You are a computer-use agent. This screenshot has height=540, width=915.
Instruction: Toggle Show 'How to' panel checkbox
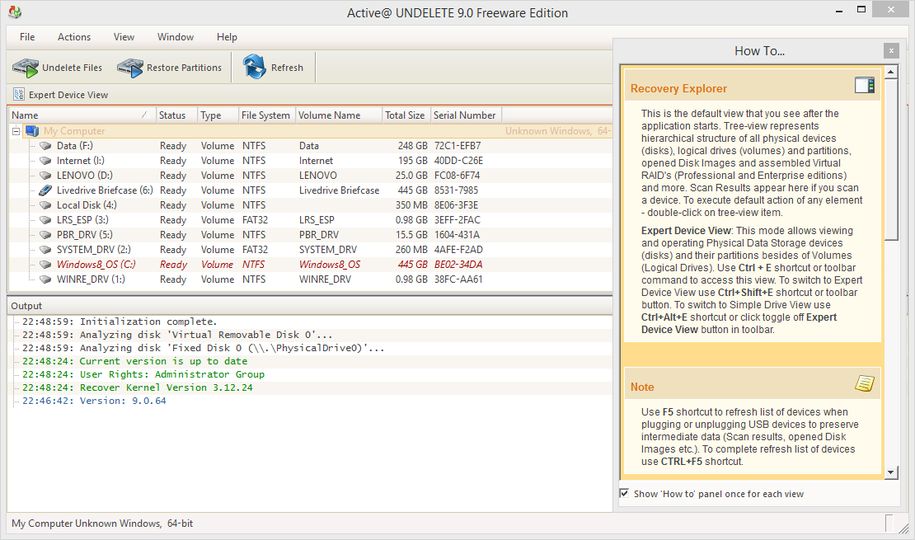(x=624, y=493)
